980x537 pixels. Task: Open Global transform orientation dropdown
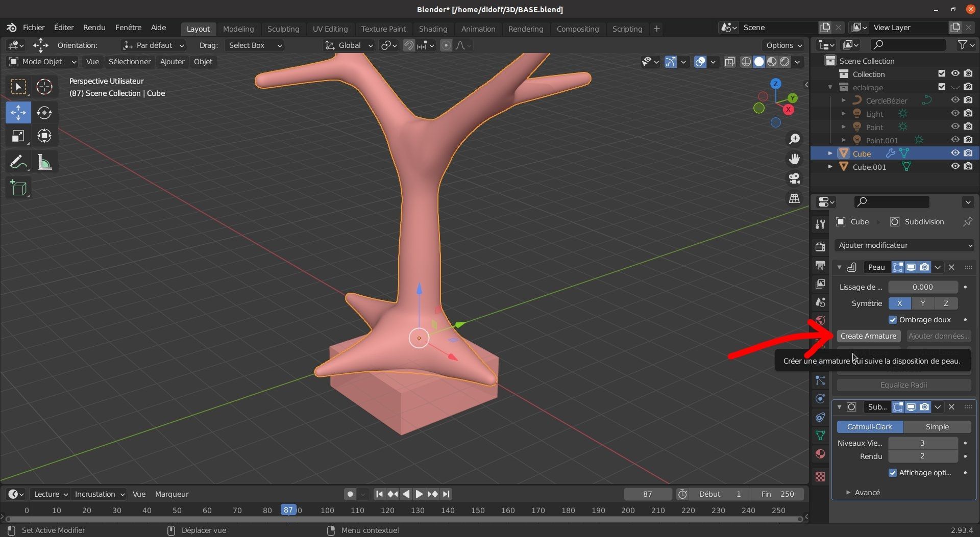(x=349, y=45)
